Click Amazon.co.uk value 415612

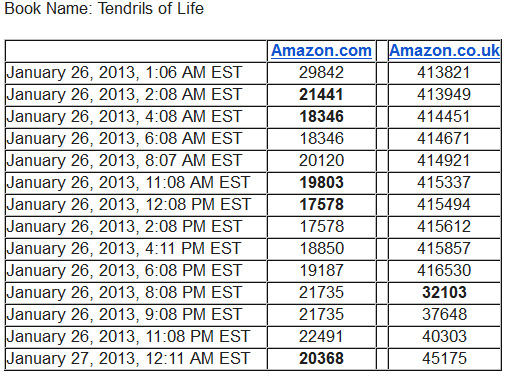(x=444, y=226)
